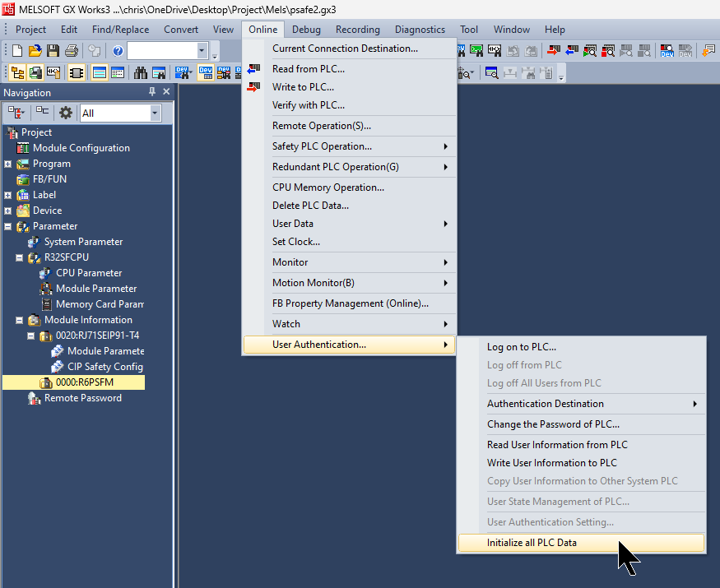Expand the Label tree node
The height and width of the screenshot is (588, 720).
click(8, 195)
